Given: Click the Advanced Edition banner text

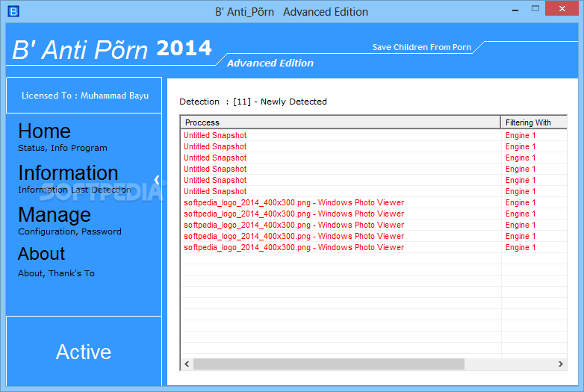Looking at the screenshot, I should coord(270,63).
